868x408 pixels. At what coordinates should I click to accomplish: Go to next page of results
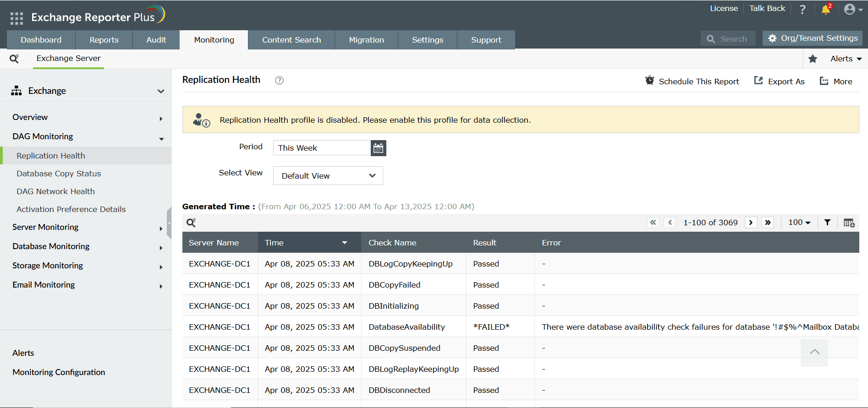point(751,223)
